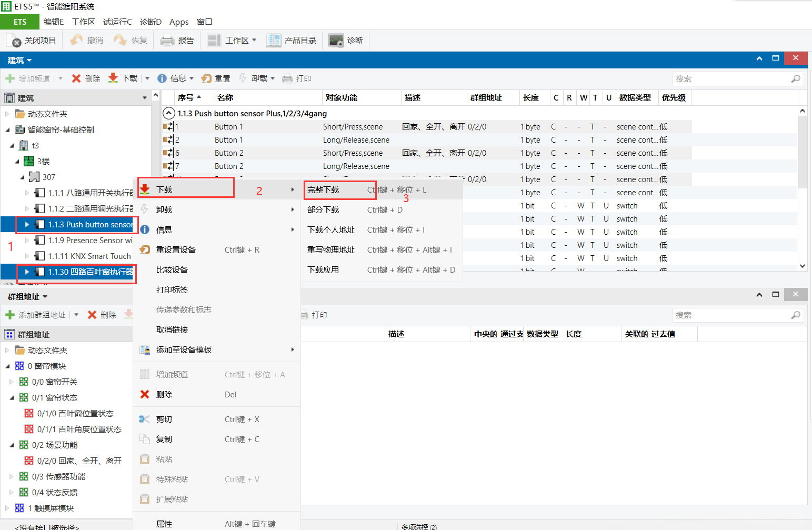812x530 pixels.
Task: Open the 诊断 monitor icon in toolbar
Action: pos(336,40)
